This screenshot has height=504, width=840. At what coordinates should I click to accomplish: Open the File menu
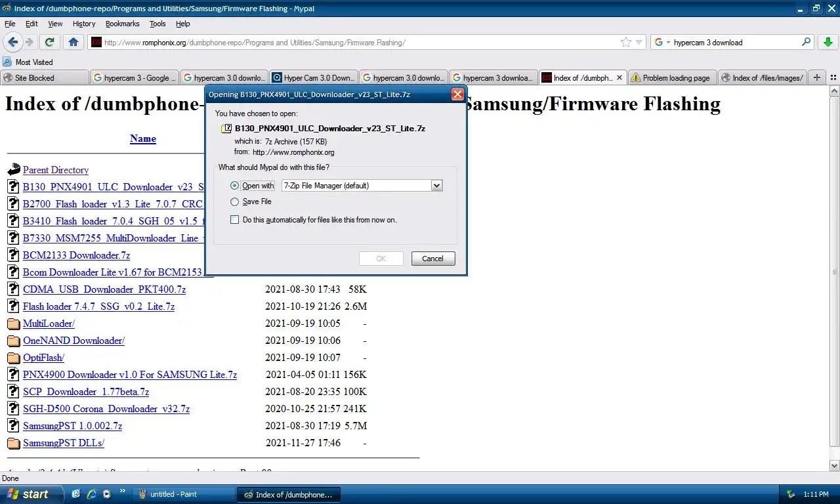10,24
